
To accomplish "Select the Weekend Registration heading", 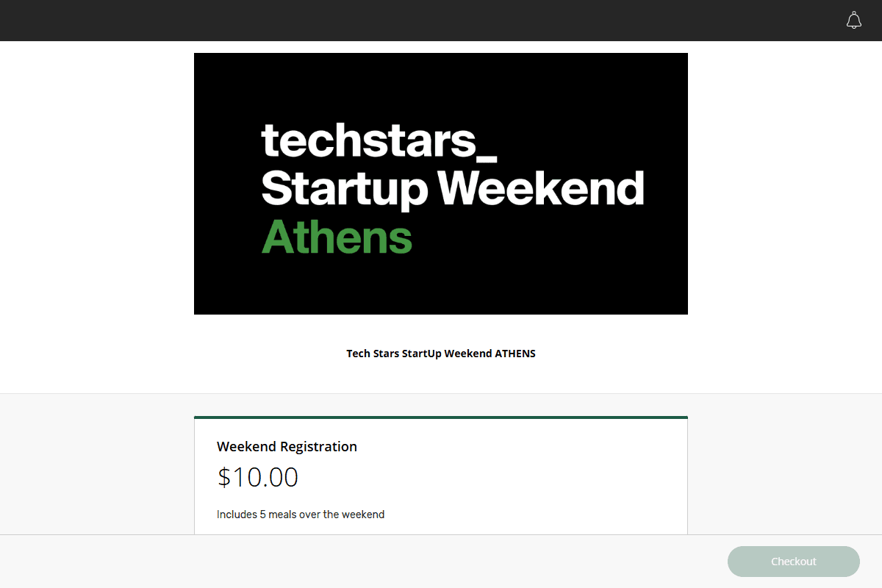I will pos(287,446).
